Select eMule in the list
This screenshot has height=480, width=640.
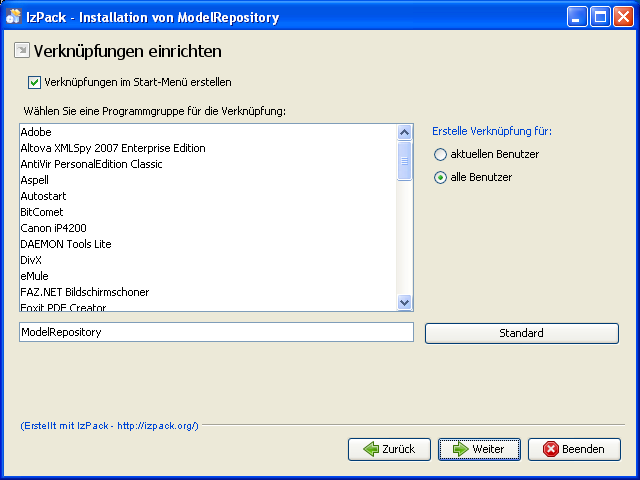(x=208, y=276)
